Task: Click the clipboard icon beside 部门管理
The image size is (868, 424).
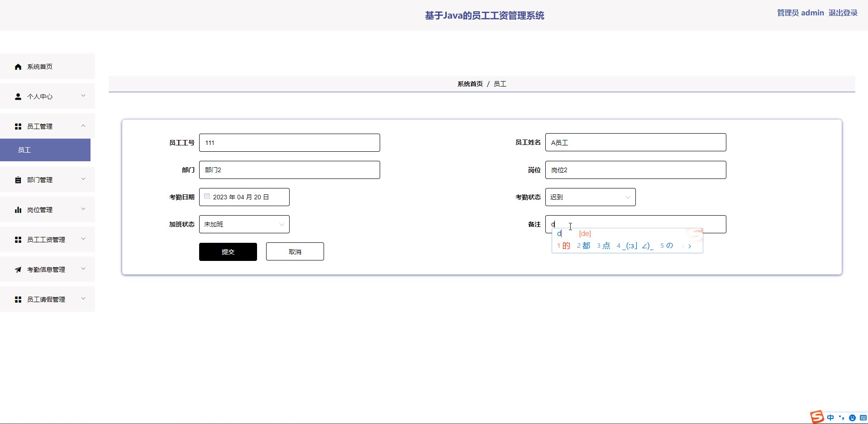Action: click(x=18, y=180)
